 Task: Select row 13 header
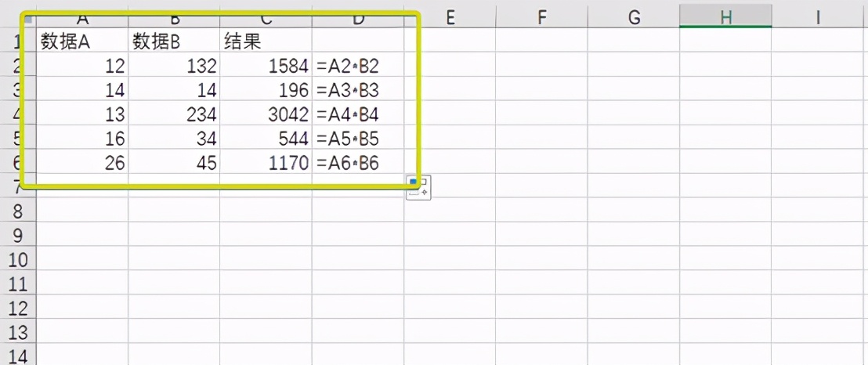tap(18, 334)
